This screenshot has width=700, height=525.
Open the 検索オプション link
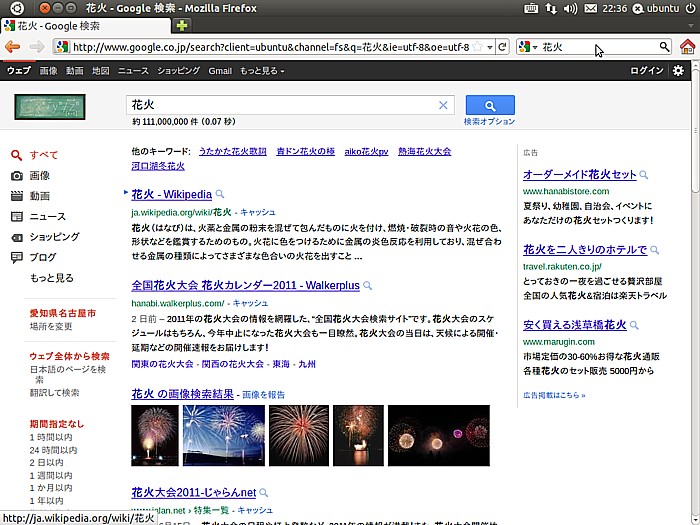(489, 121)
